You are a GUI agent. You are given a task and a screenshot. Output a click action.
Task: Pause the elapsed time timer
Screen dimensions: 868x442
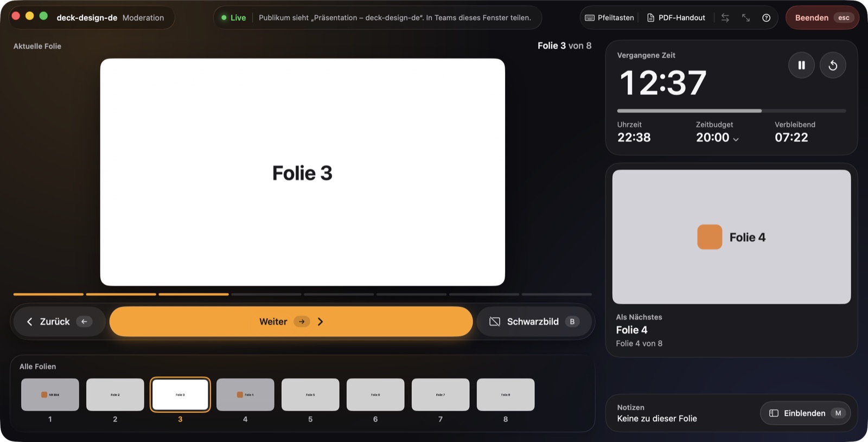click(801, 65)
